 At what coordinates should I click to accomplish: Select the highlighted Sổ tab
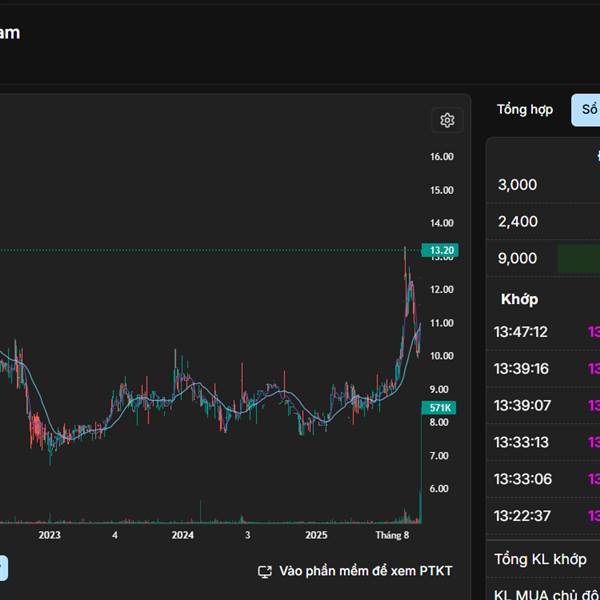(587, 109)
